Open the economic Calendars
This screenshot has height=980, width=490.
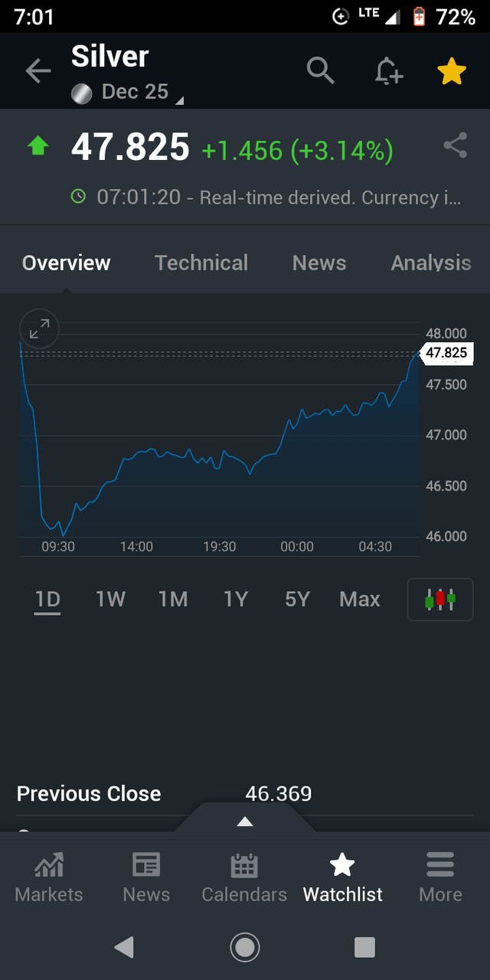click(x=243, y=877)
